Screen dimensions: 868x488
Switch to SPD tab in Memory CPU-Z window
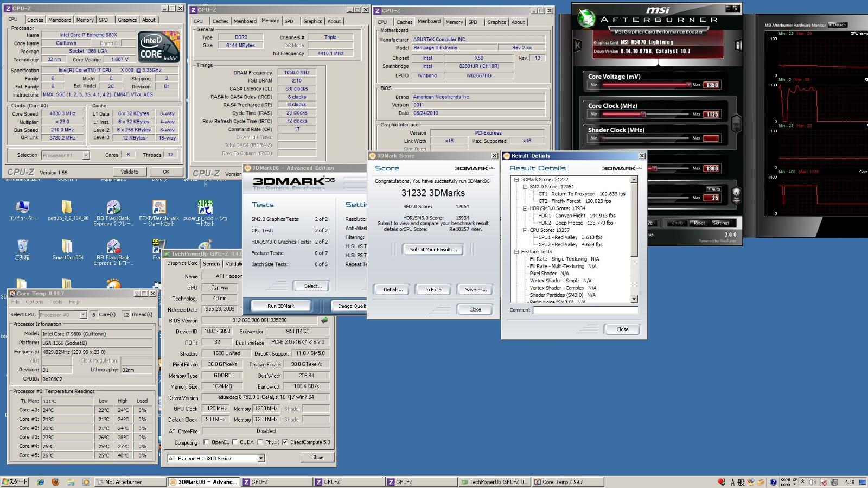click(x=289, y=21)
